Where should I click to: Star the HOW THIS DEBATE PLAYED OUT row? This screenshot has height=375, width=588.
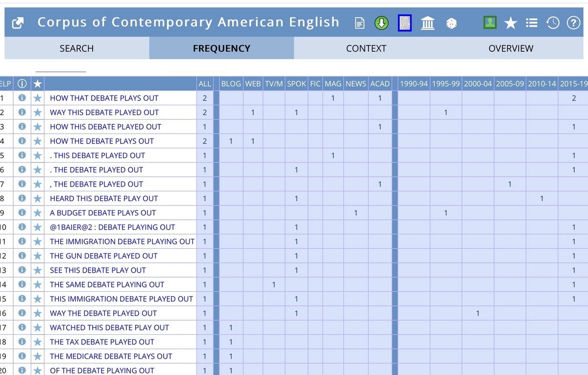point(37,127)
